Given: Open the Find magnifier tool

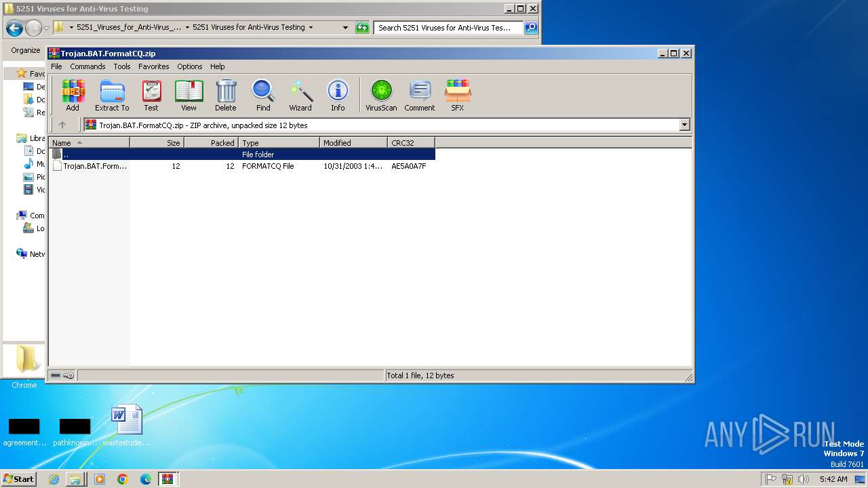Looking at the screenshot, I should pos(263,95).
